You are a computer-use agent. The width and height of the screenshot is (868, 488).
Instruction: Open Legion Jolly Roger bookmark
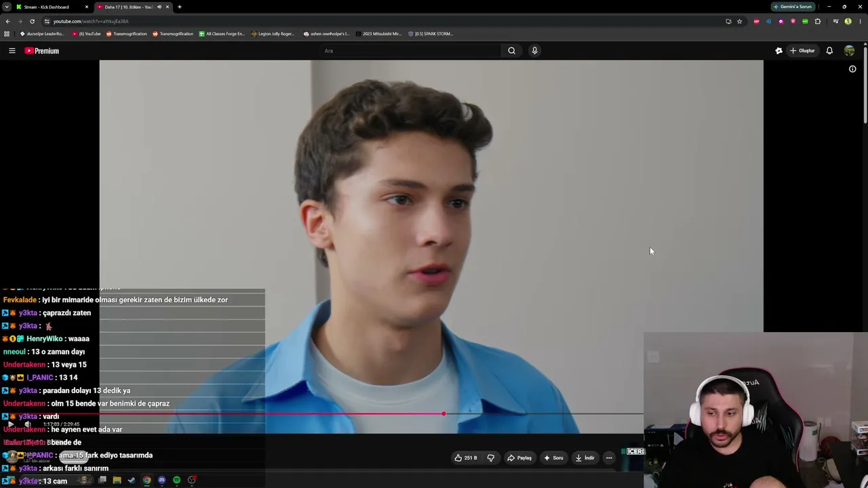[x=273, y=34]
